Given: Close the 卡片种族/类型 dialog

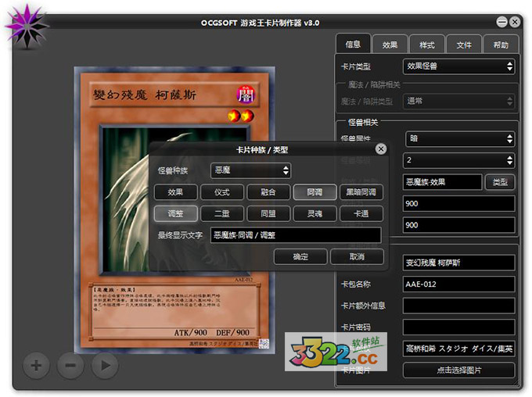Looking at the screenshot, I should click(x=381, y=148).
